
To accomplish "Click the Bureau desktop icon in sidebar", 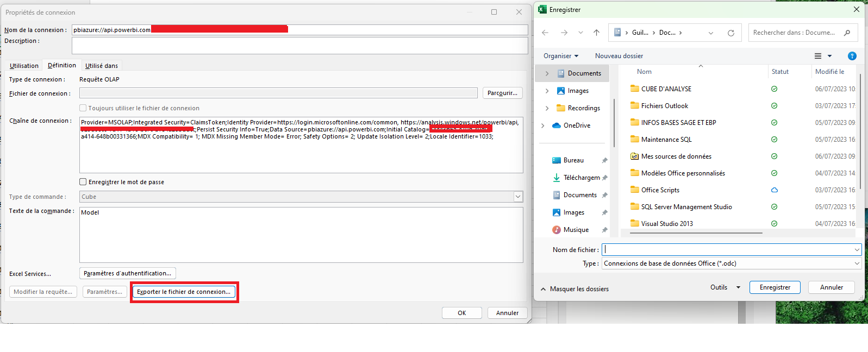I will (x=557, y=160).
